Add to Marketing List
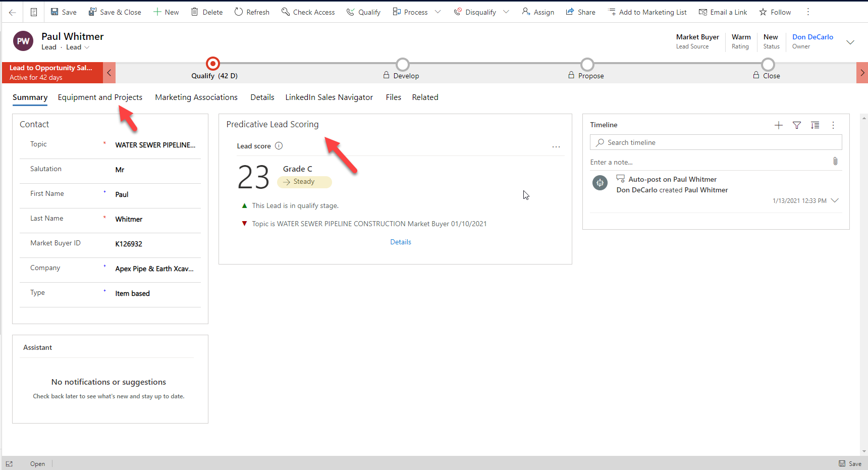The height and width of the screenshot is (470, 868). tap(647, 12)
